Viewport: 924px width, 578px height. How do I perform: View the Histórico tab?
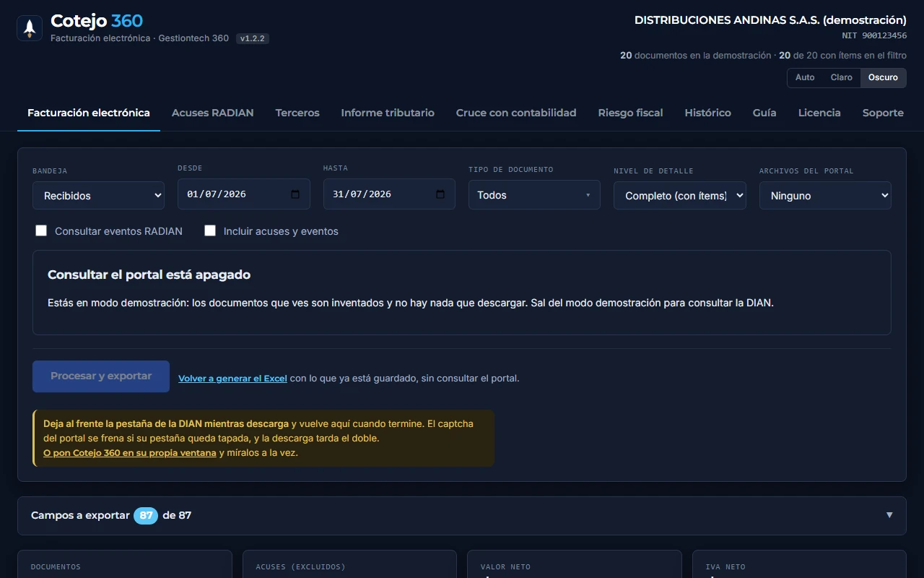click(708, 113)
